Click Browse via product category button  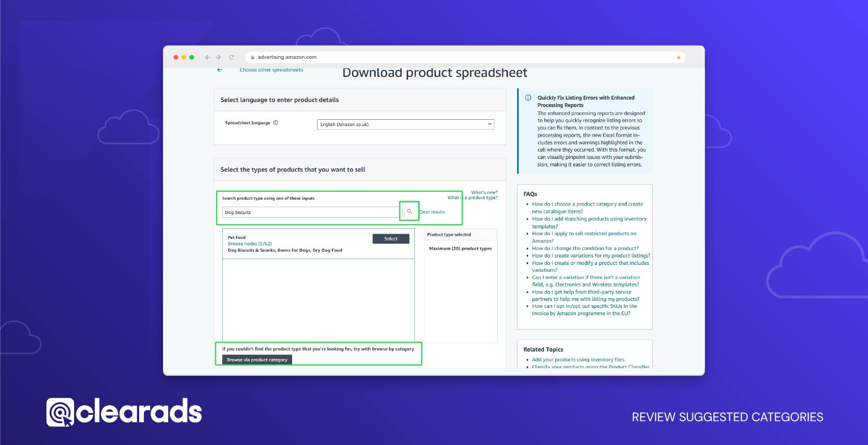(257, 360)
